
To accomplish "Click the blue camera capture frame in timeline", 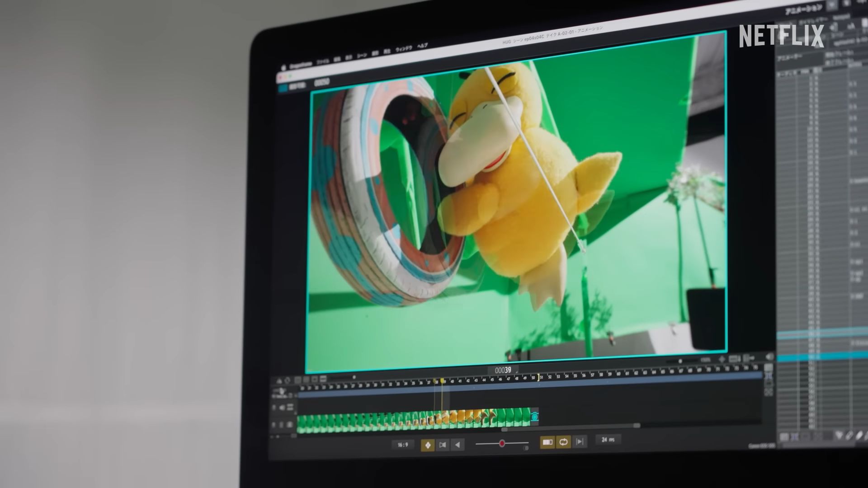I will [534, 416].
